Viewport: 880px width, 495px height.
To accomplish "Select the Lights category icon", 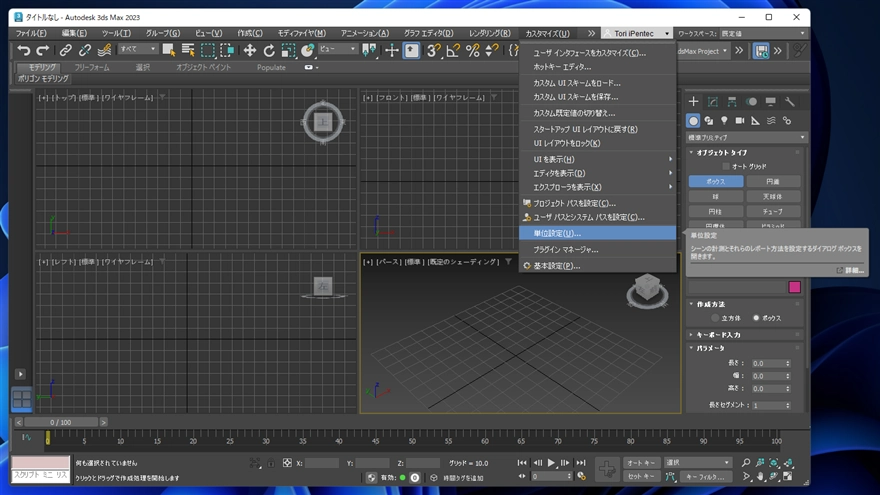I will pyautogui.click(x=725, y=121).
